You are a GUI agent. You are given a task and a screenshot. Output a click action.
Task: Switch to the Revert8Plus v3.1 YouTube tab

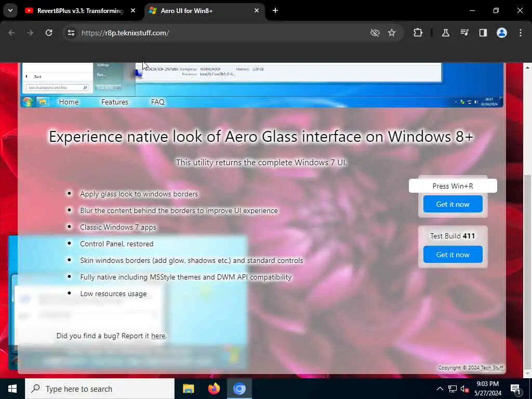point(81,11)
